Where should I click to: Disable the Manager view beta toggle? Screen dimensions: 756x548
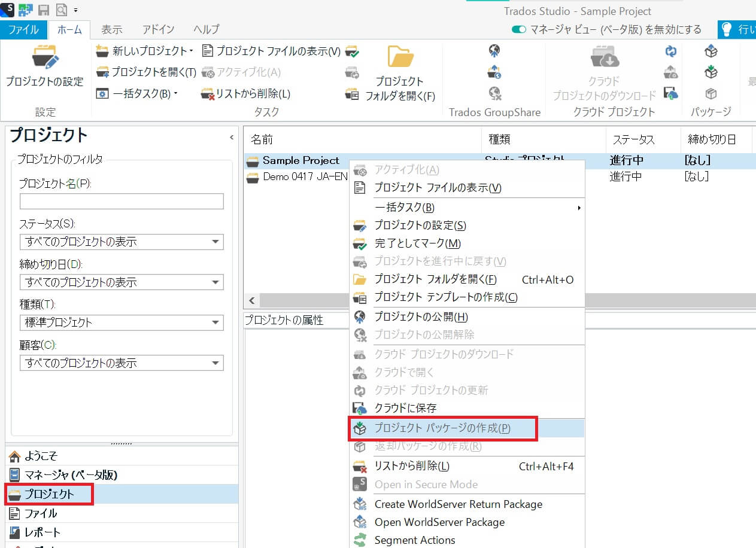click(518, 29)
